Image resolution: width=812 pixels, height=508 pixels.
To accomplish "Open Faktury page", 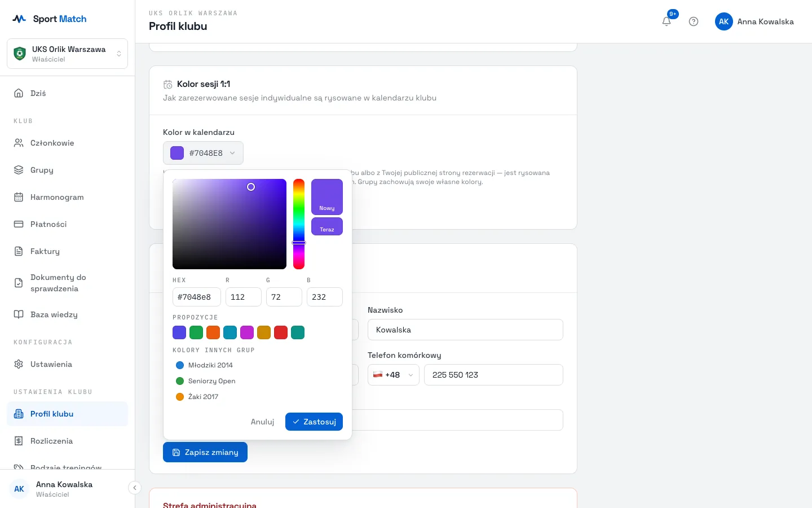I will tap(68, 251).
